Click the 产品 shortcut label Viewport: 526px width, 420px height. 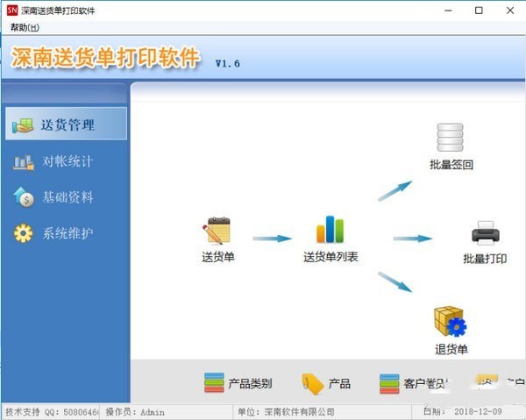pyautogui.click(x=339, y=383)
